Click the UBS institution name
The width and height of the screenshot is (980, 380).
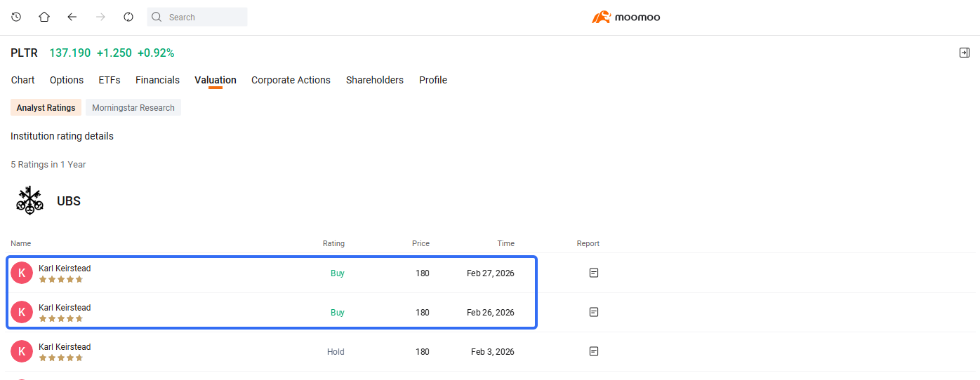(69, 201)
